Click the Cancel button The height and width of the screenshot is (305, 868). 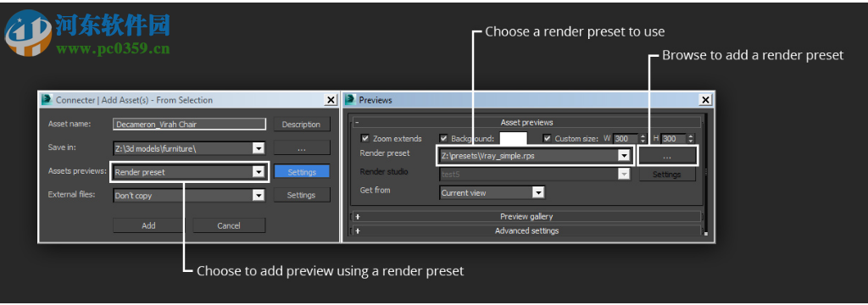point(229,225)
